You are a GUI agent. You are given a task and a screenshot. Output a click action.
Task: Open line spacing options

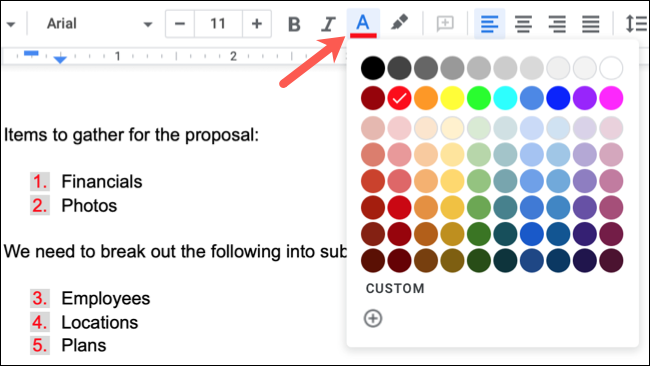(635, 24)
